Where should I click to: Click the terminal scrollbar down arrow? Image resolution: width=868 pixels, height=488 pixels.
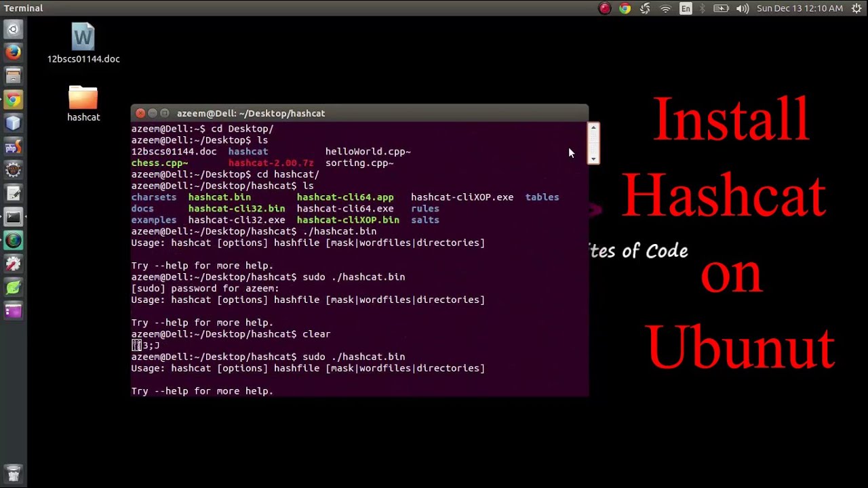[593, 159]
